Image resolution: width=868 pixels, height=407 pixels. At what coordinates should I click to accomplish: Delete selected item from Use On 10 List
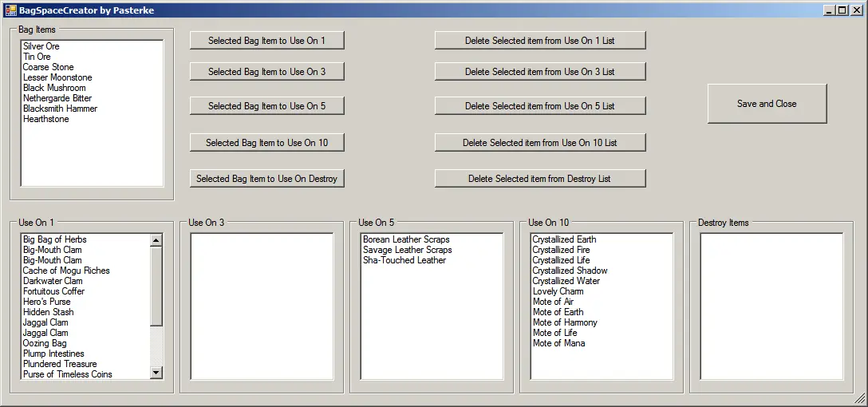point(540,142)
